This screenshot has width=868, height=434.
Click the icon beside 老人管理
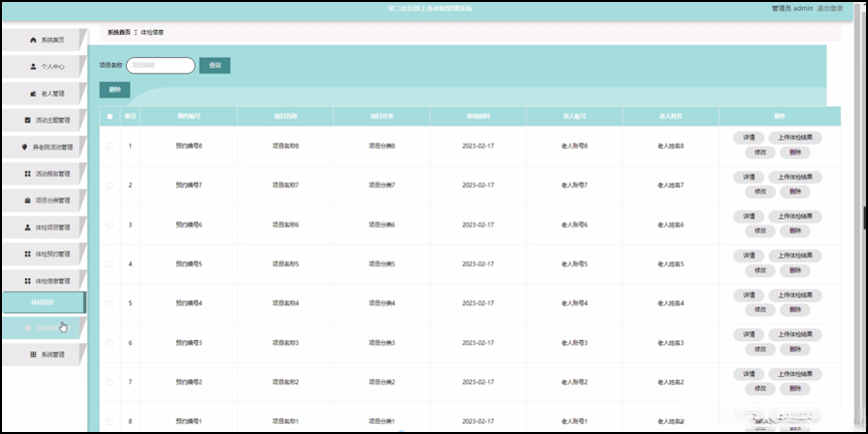(x=33, y=94)
